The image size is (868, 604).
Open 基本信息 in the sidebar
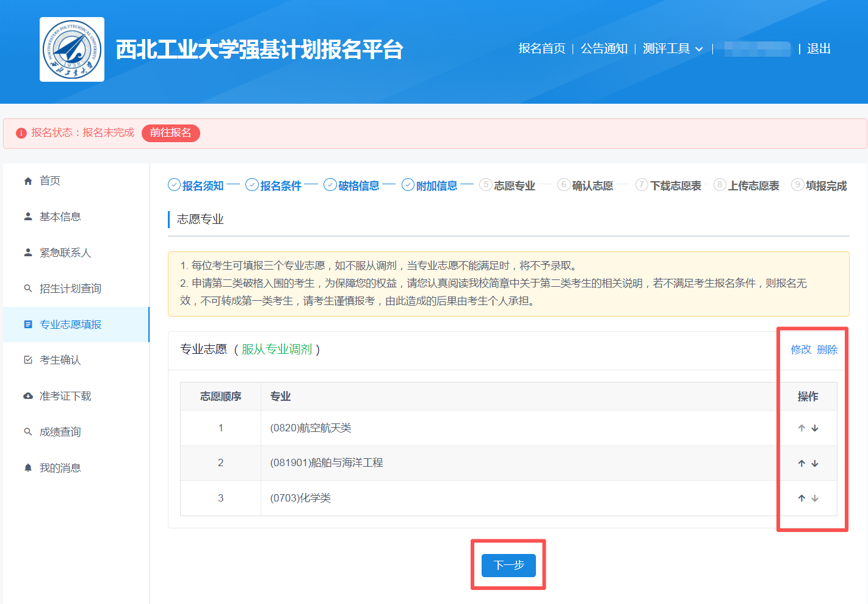[60, 217]
